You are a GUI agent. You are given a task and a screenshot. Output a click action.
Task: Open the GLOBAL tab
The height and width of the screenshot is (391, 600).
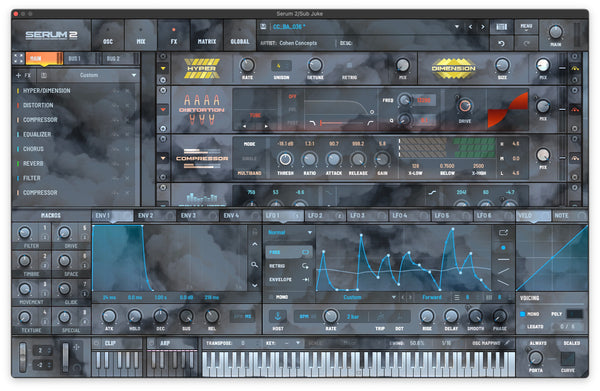pos(240,35)
